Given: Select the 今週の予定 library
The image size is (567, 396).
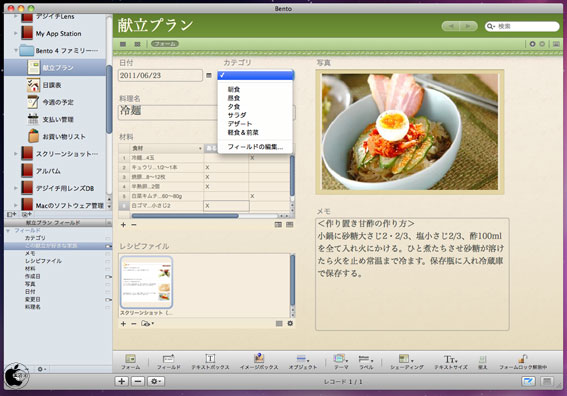Looking at the screenshot, I should click(58, 102).
